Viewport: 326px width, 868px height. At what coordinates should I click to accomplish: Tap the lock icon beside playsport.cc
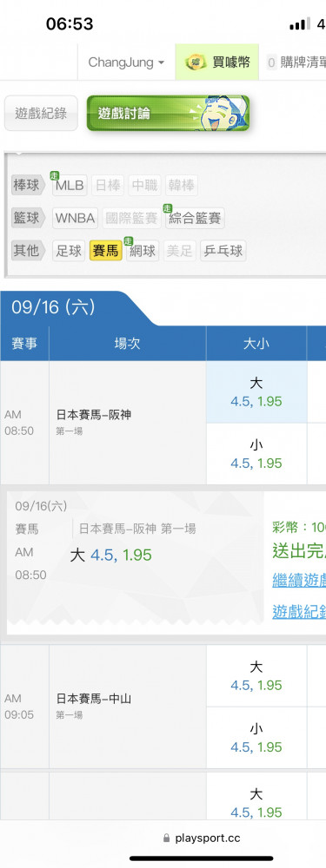point(166,838)
